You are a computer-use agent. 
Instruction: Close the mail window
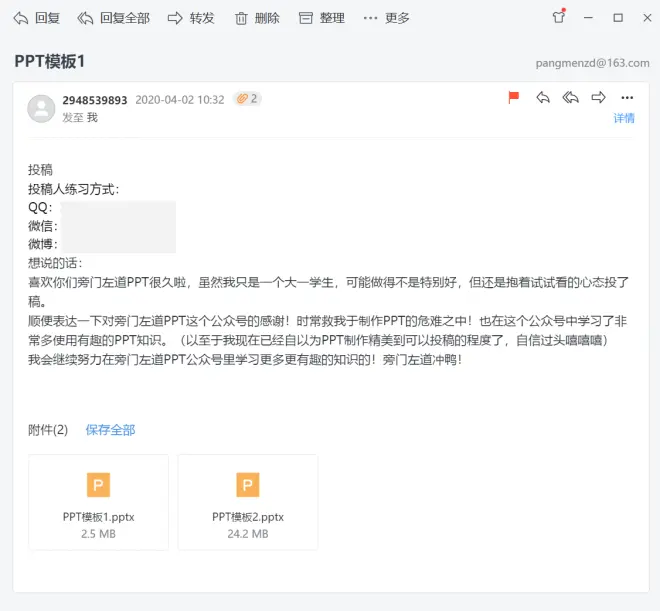647,18
